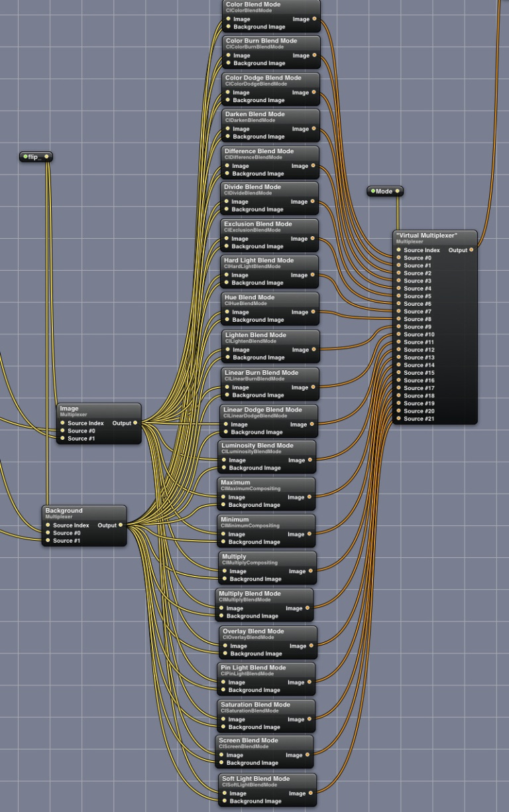Select the Maximum compositing node title
509x812 pixels.
(x=235, y=483)
